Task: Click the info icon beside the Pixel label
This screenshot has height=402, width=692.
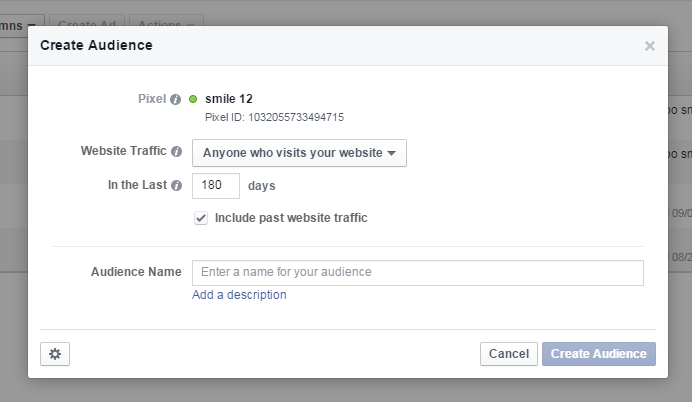Action: [x=176, y=99]
